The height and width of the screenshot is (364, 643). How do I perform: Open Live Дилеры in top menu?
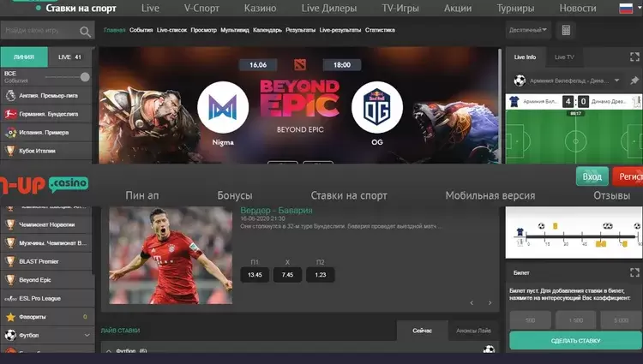coord(329,8)
